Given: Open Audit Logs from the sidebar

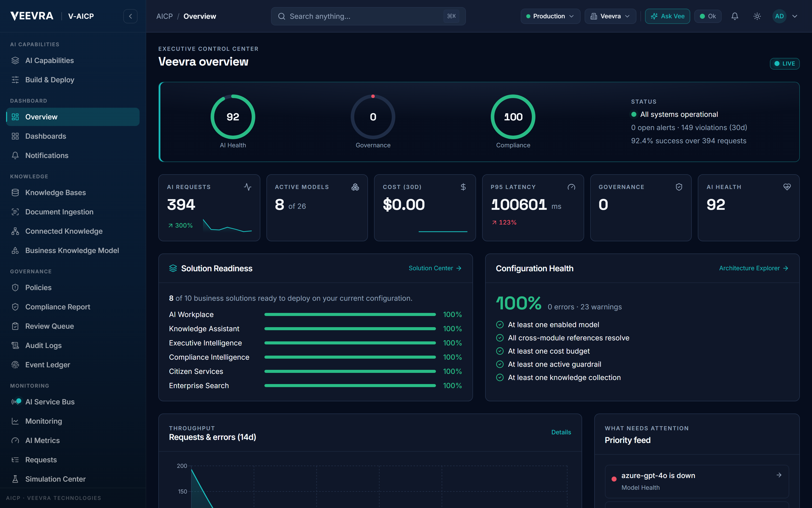Looking at the screenshot, I should pyautogui.click(x=73, y=345).
